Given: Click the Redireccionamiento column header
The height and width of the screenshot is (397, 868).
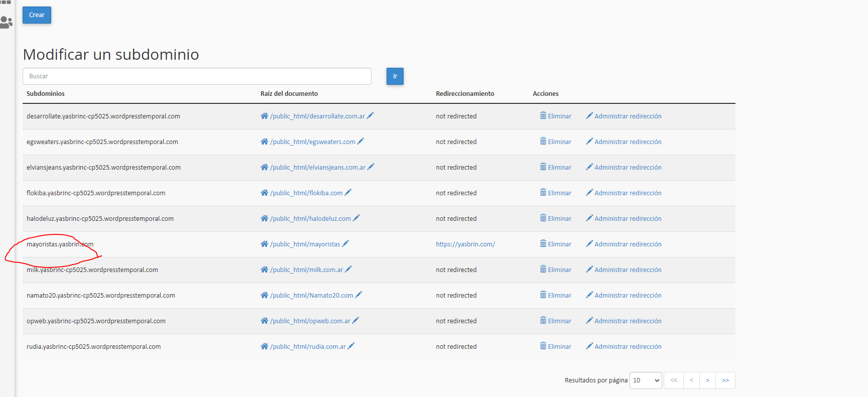Looking at the screenshot, I should [465, 94].
